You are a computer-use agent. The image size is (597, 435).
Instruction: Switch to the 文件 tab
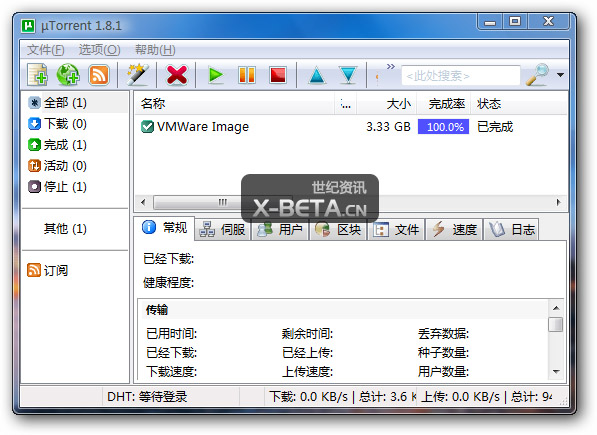(x=396, y=230)
